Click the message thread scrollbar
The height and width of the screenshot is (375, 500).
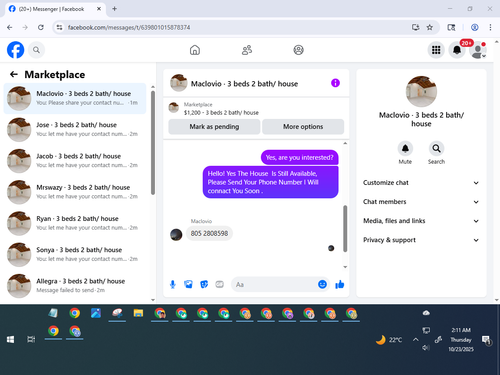coord(345,229)
